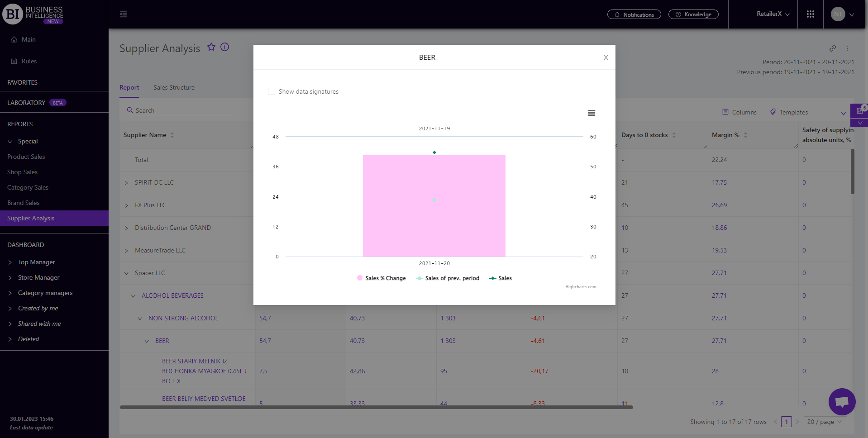868x438 pixels.
Task: Close the BEER chart dialog
Action: 606,57
